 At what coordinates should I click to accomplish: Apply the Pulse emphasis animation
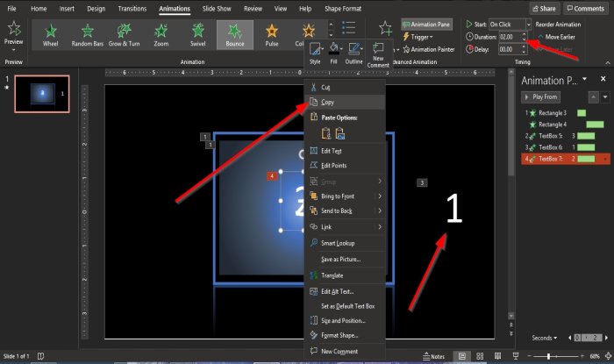272,37
